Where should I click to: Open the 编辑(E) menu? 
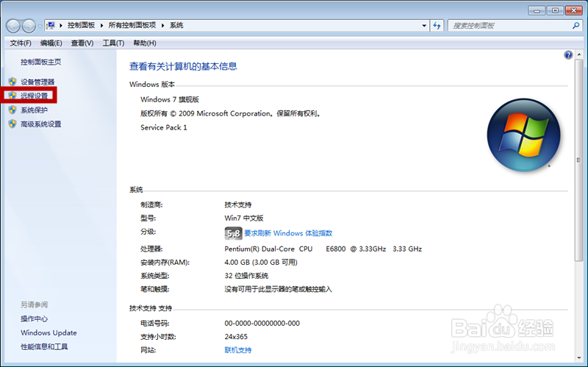(51, 43)
